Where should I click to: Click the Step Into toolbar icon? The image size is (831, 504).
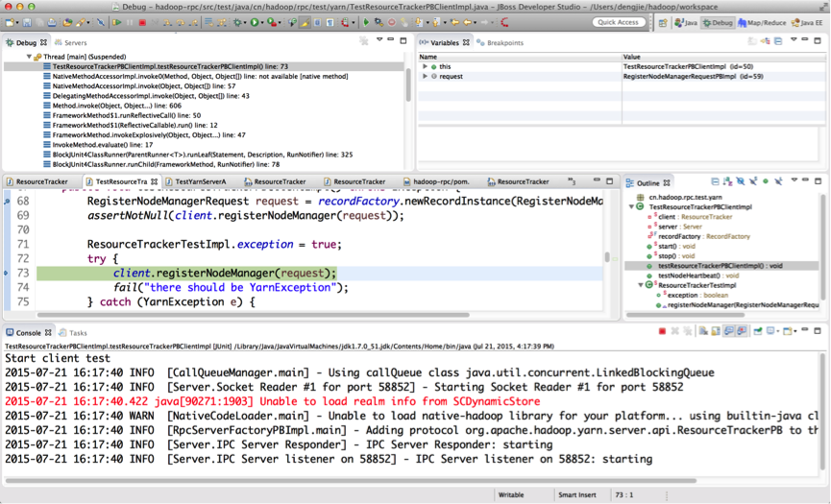167,22
